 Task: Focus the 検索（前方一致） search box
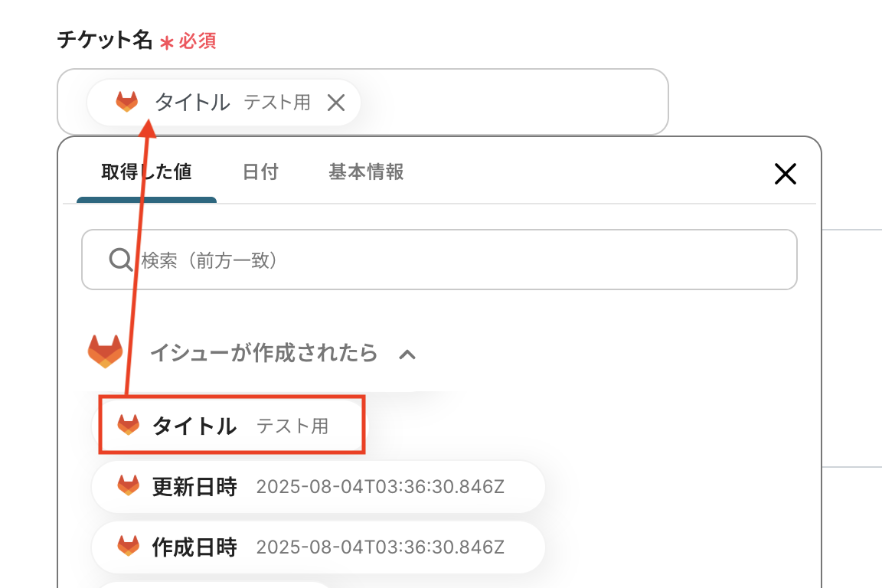click(x=459, y=260)
